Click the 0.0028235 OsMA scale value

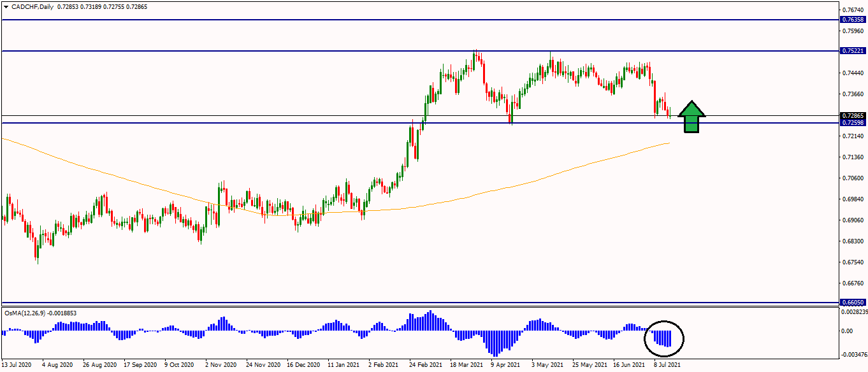854,312
